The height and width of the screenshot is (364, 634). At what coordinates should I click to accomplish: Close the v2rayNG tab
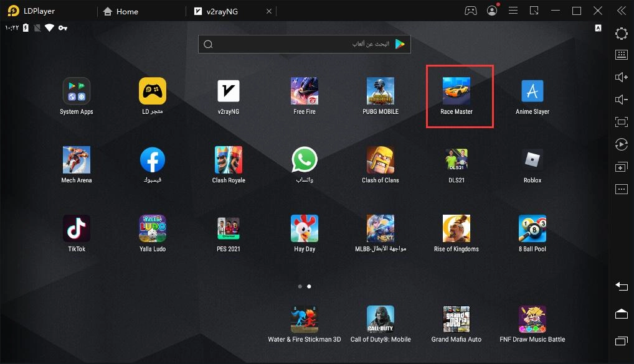click(x=269, y=11)
